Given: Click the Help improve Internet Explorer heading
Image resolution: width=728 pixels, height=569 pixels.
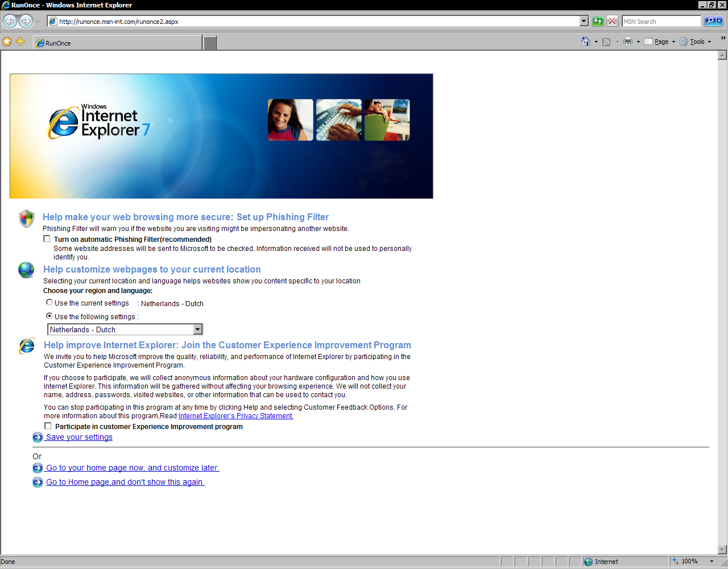Looking at the screenshot, I should (x=227, y=345).
